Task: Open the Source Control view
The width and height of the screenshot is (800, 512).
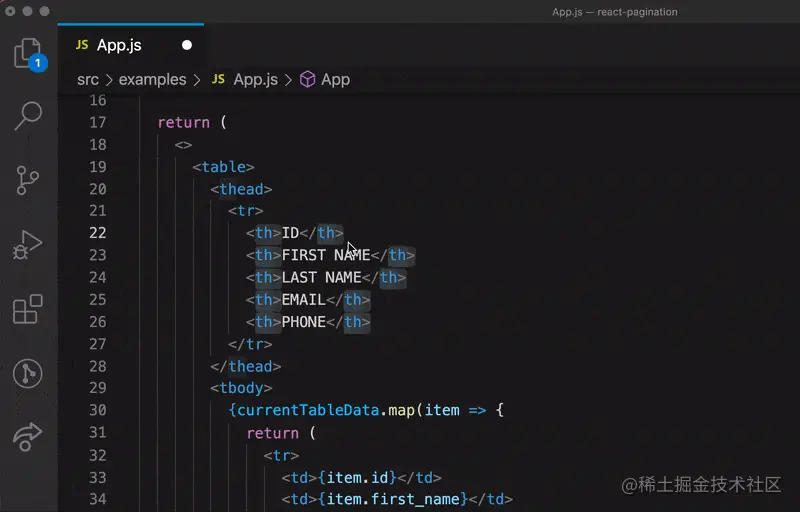Action: point(28,180)
